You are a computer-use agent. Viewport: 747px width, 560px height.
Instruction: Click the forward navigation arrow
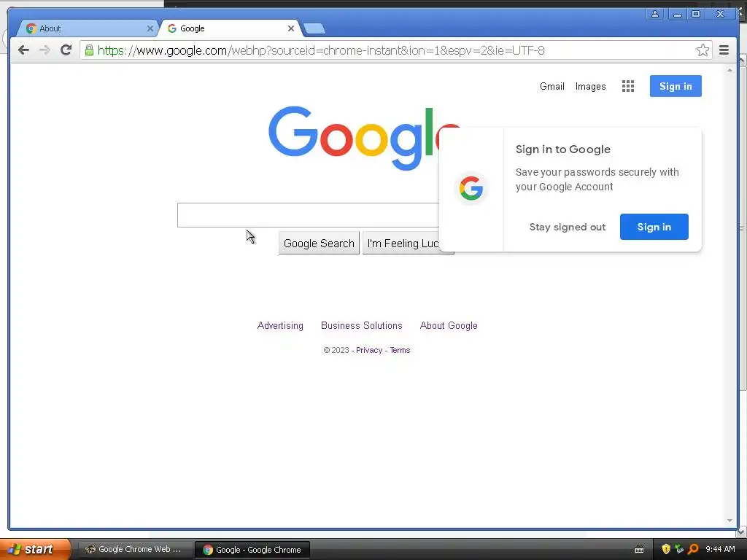44,50
